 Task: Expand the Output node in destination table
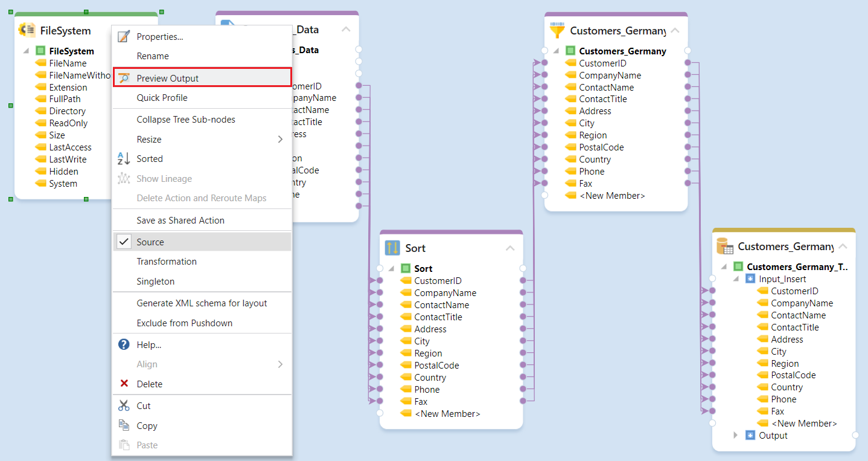point(735,436)
